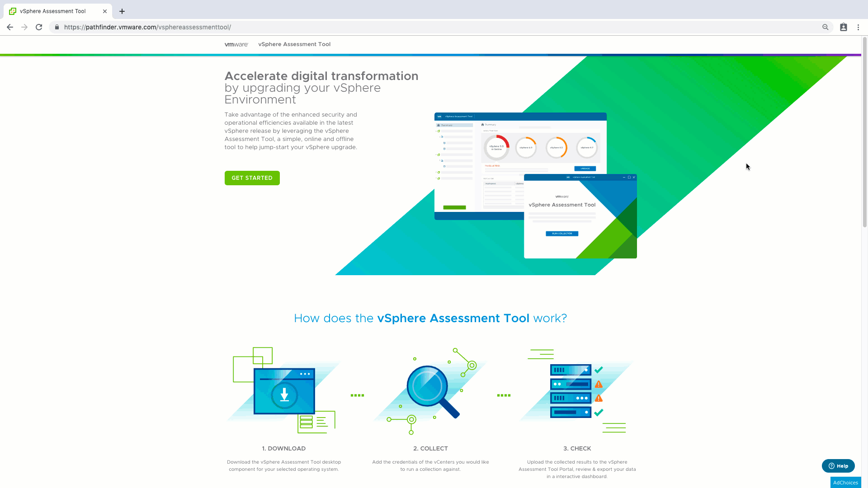This screenshot has width=868, height=488.
Task: Click the AdChoices link
Action: (x=845, y=483)
